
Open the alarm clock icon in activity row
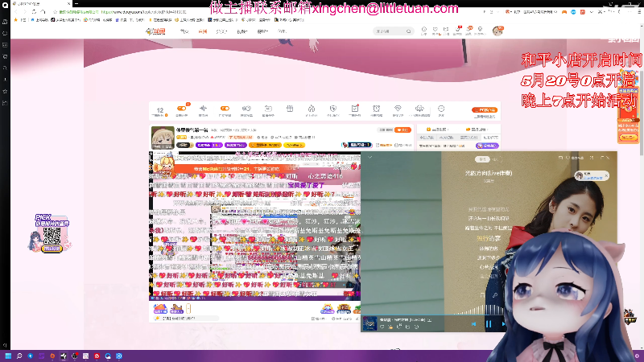(376, 109)
